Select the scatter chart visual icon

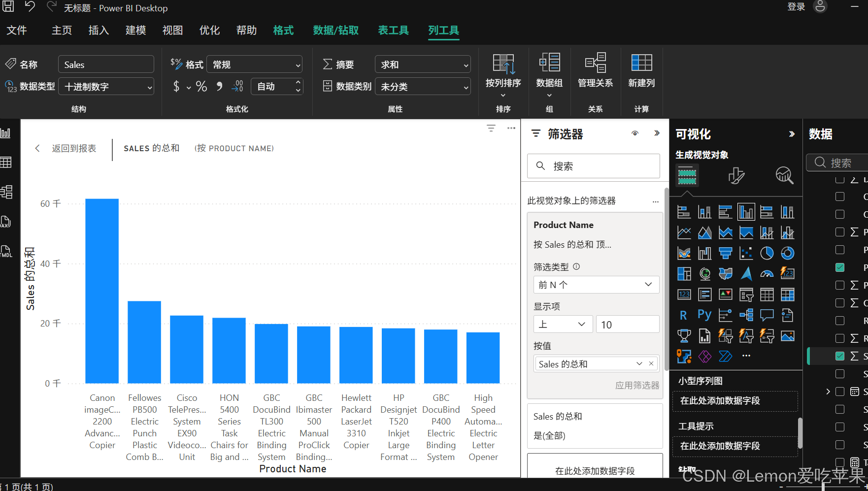[746, 253]
